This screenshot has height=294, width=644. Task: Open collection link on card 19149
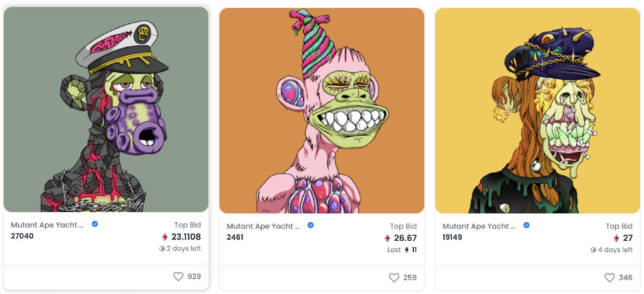(x=479, y=226)
